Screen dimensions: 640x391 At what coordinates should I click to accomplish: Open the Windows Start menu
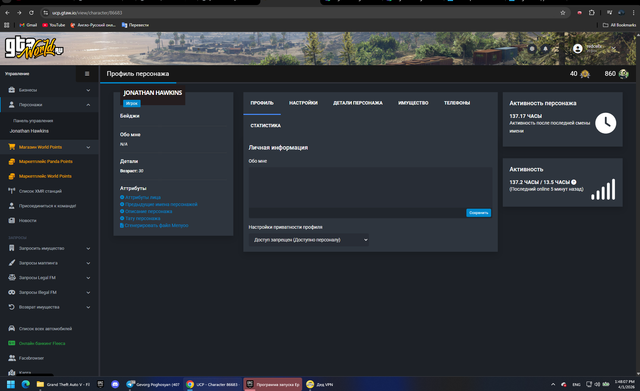click(11, 384)
